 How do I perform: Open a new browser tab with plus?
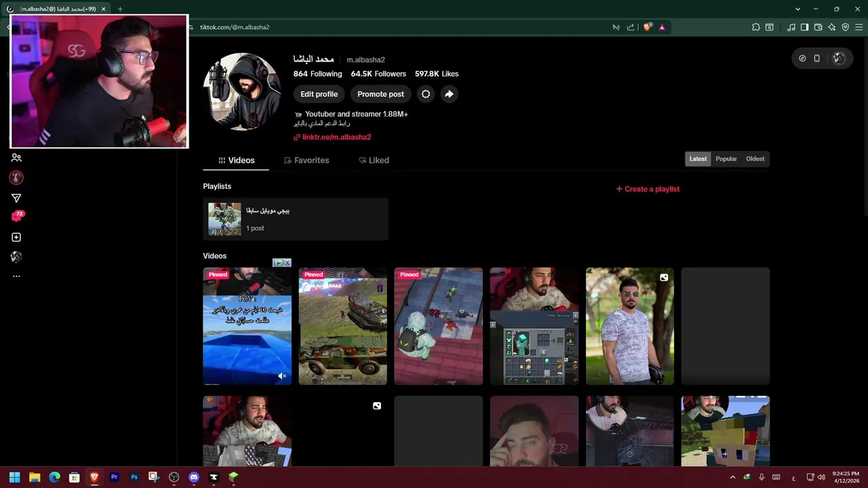(x=120, y=9)
